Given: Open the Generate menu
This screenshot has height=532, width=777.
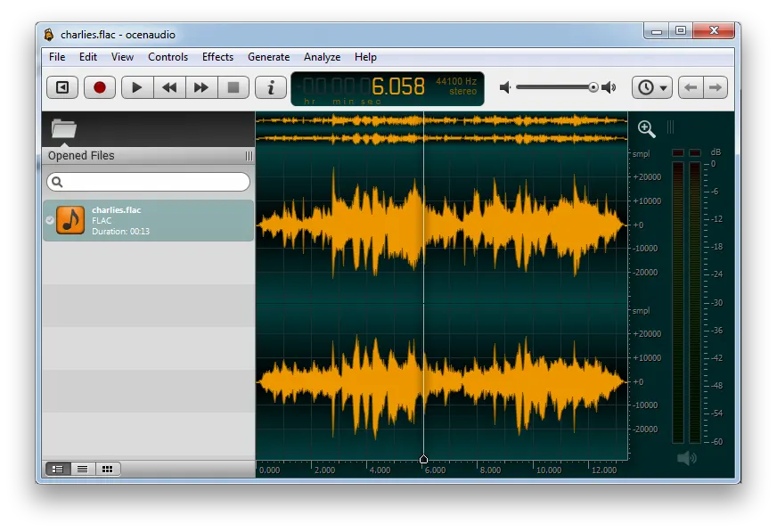Looking at the screenshot, I should click(268, 56).
